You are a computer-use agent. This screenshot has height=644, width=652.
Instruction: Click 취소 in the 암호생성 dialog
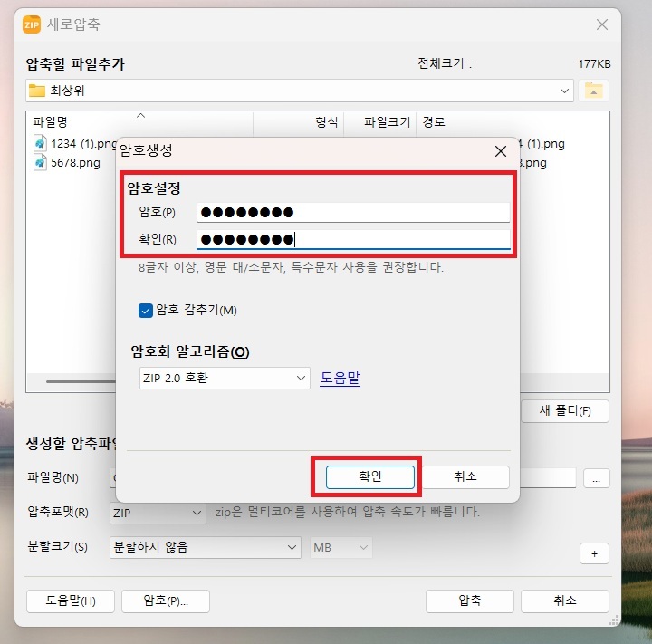[465, 476]
